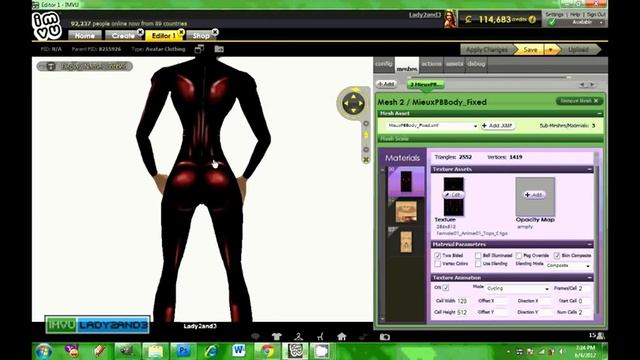
Task: Click the credits coin icon next to 114,683
Action: [532, 19]
